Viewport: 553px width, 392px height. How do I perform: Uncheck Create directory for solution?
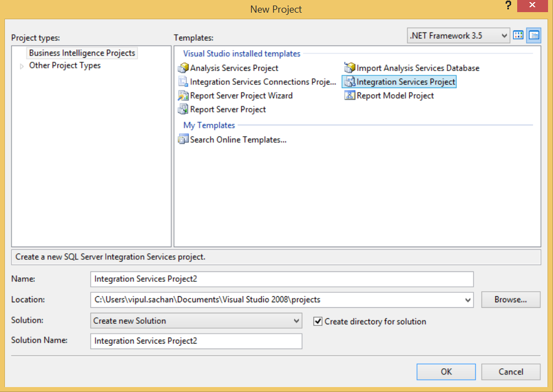point(318,322)
